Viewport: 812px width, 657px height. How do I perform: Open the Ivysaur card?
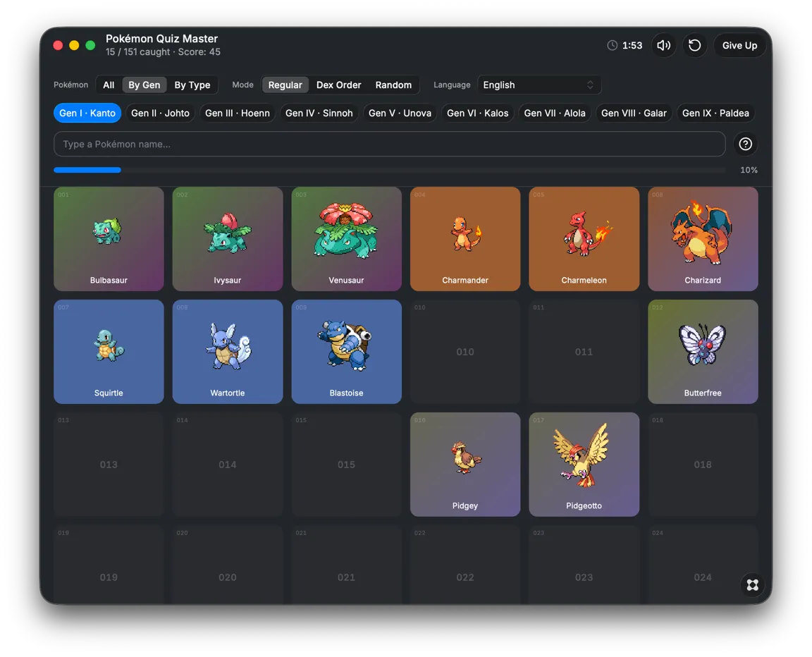tap(228, 239)
